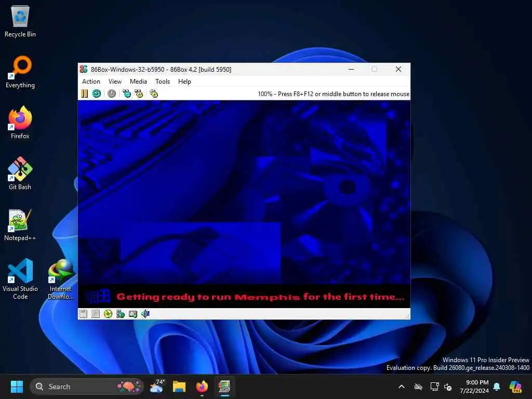The height and width of the screenshot is (399, 532).
Task: Open the Action menu
Action: 91,82
